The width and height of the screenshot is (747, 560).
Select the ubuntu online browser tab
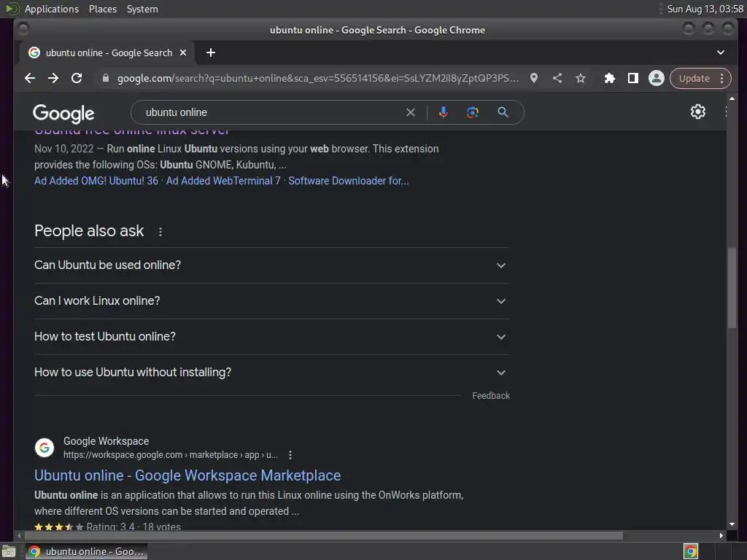[107, 52]
